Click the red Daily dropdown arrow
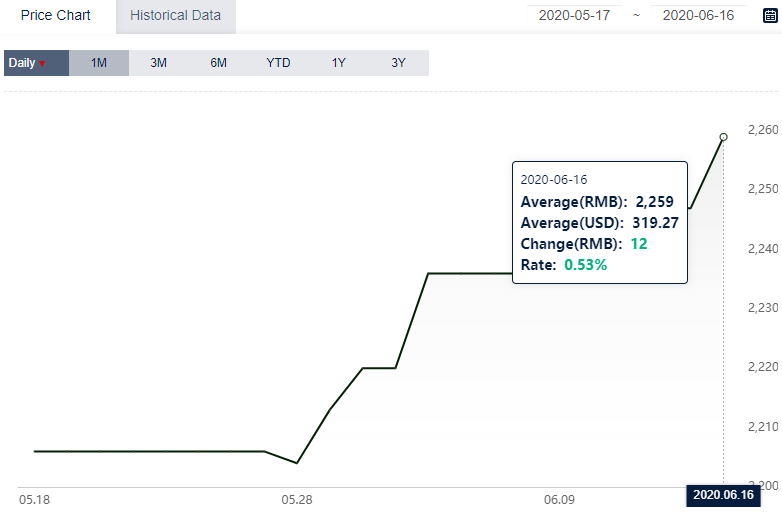Image resolution: width=782 pixels, height=520 pixels. pyautogui.click(x=42, y=63)
